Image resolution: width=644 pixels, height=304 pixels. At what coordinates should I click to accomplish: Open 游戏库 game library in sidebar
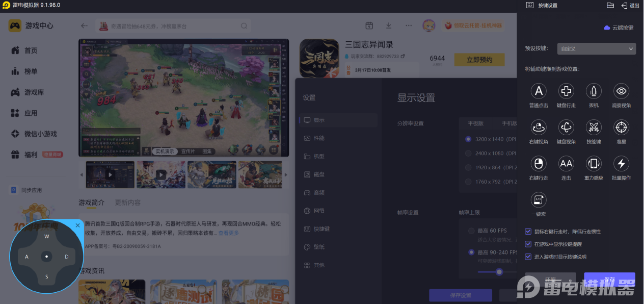click(x=28, y=92)
